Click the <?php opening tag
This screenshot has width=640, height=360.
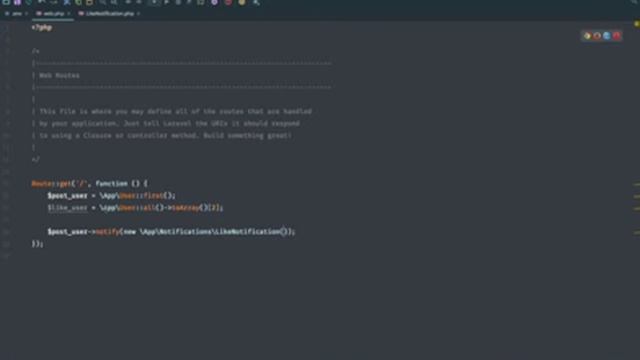click(42, 28)
